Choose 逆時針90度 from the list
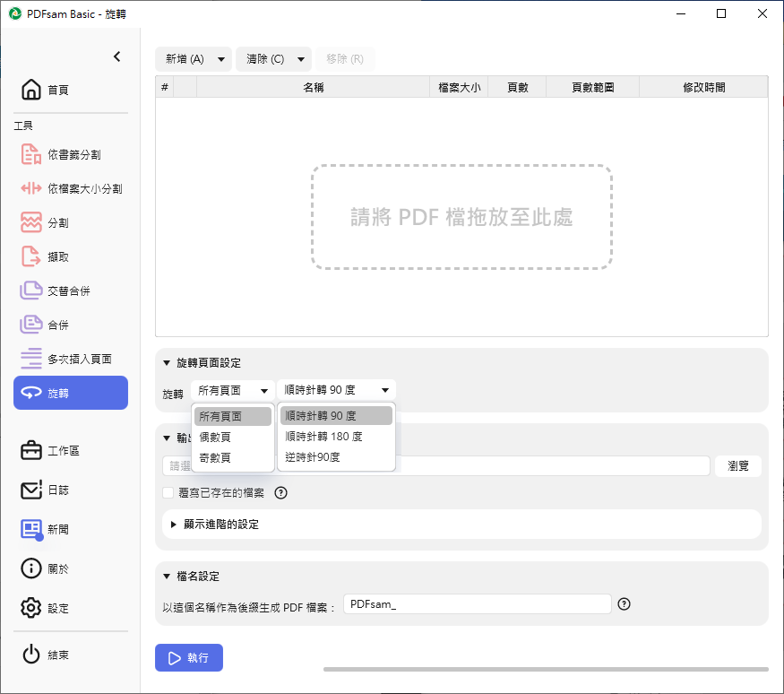Image resolution: width=784 pixels, height=694 pixels. [x=337, y=456]
